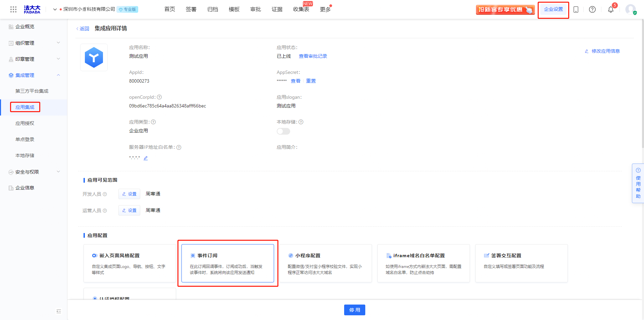The image size is (644, 320).
Task: Collapse the 集成管理 sidebar section
Action: 34,75
